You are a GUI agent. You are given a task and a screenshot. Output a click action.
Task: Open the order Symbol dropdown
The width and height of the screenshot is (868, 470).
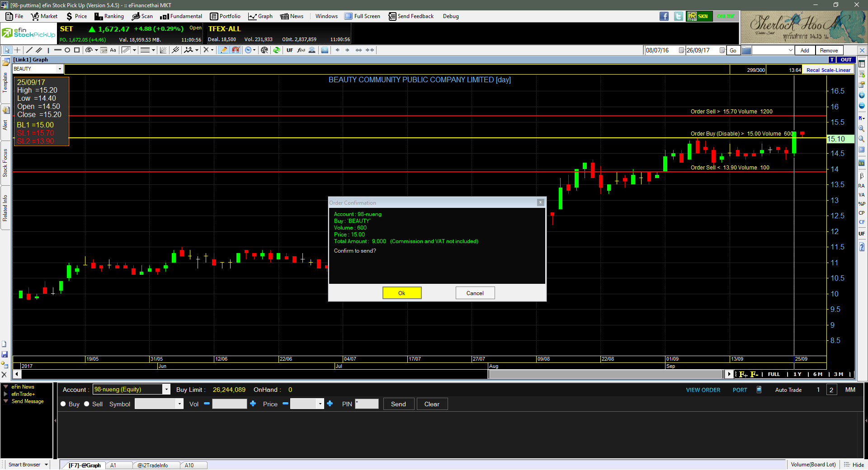click(x=180, y=404)
